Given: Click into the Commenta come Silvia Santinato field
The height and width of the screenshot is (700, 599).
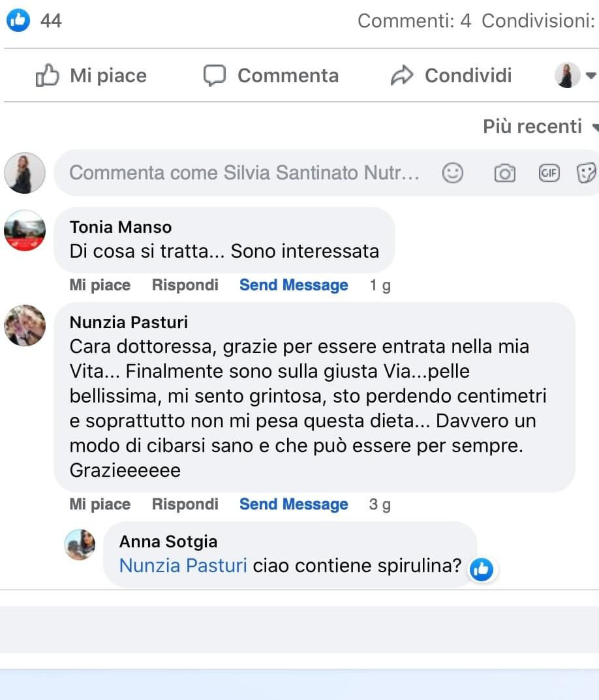Looking at the screenshot, I should pyautogui.click(x=244, y=173).
